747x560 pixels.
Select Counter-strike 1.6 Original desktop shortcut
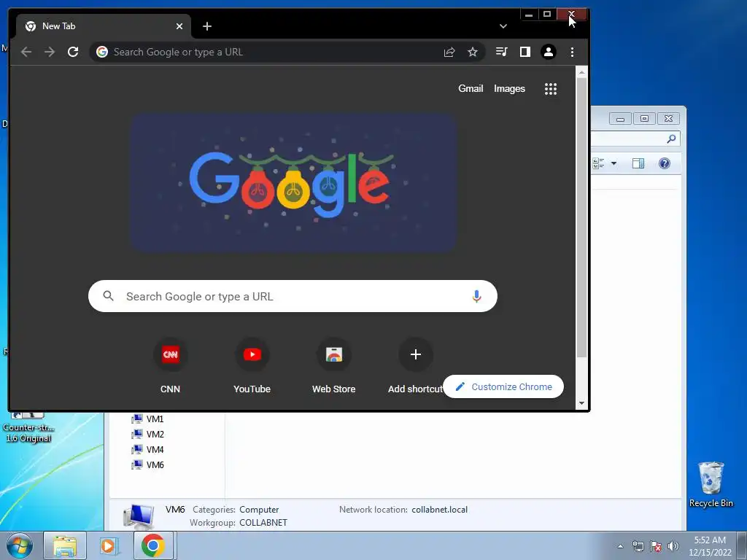click(28, 427)
